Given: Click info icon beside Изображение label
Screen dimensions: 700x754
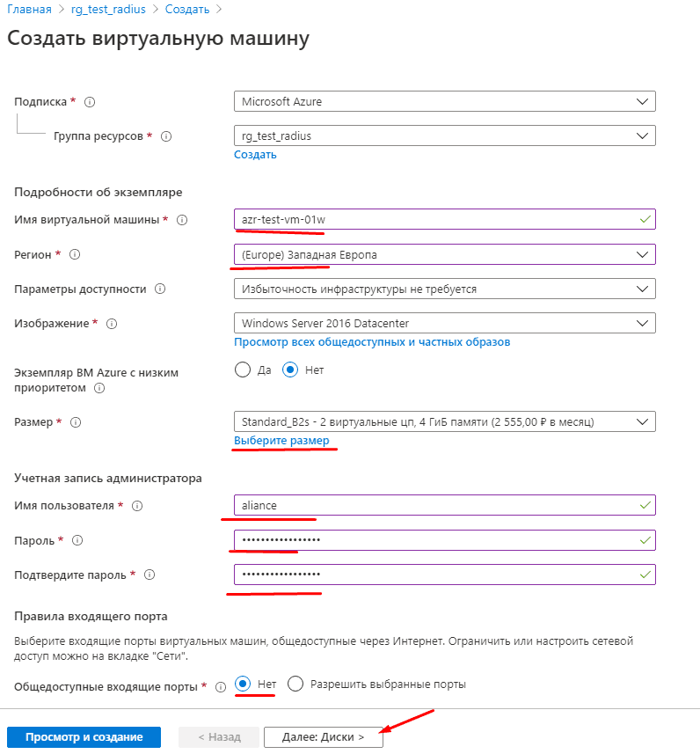Looking at the screenshot, I should pyautogui.click(x=112, y=324).
